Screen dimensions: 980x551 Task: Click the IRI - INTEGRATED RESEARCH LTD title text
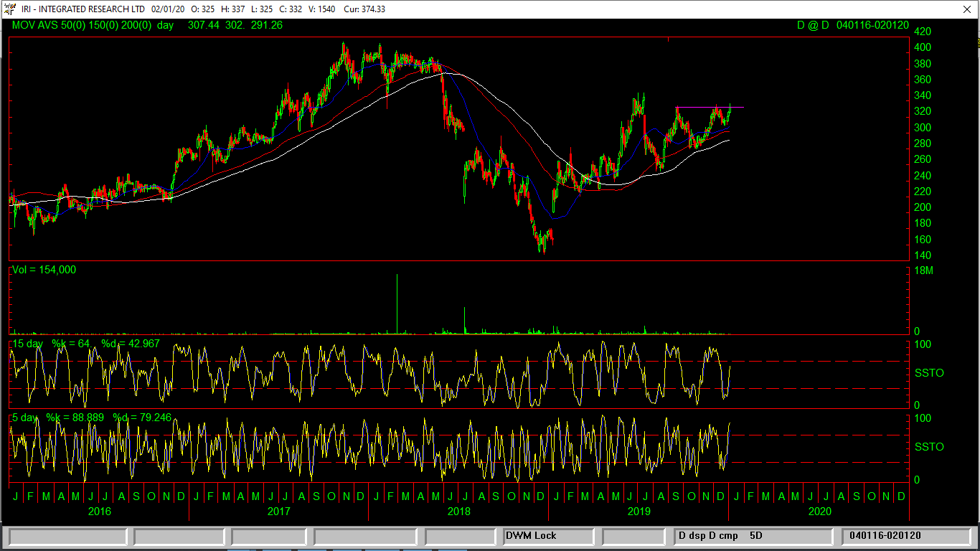(x=84, y=9)
